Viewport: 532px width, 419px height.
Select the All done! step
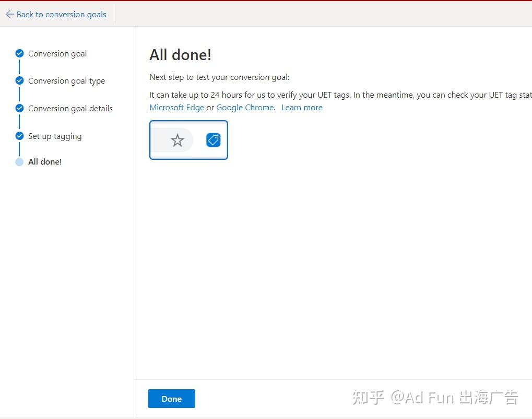pos(45,161)
